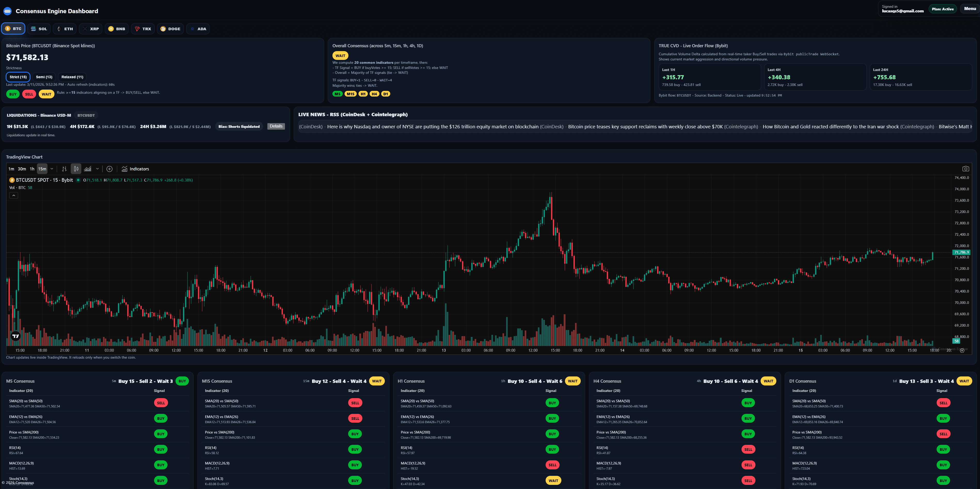980x489 pixels.
Task: Select the candlestick chart style icon
Action: point(76,169)
